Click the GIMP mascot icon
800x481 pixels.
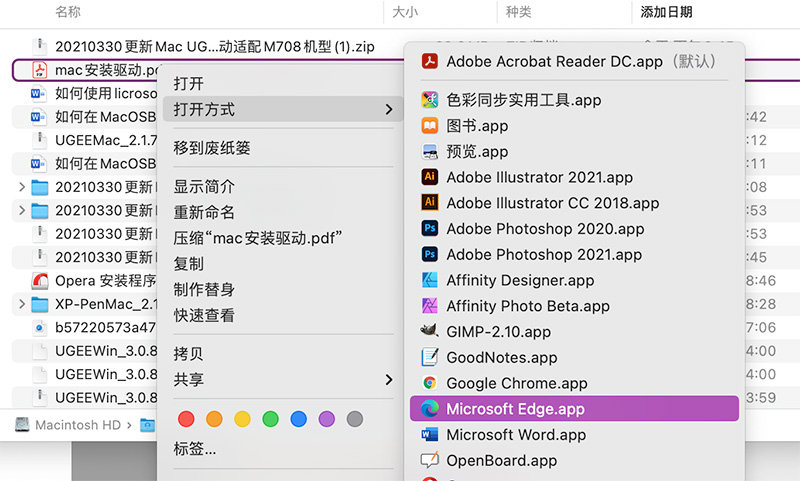tap(430, 331)
